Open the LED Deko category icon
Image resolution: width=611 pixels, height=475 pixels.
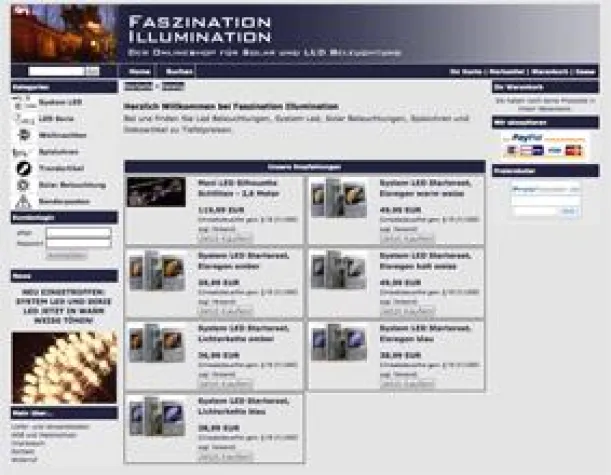coord(24,119)
